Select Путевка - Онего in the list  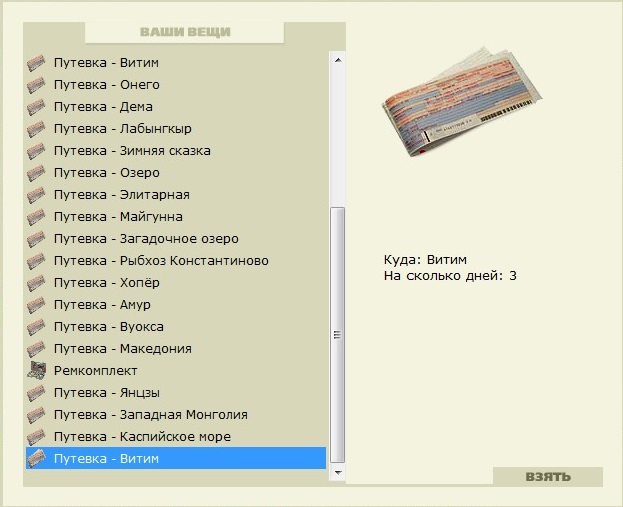click(176, 85)
